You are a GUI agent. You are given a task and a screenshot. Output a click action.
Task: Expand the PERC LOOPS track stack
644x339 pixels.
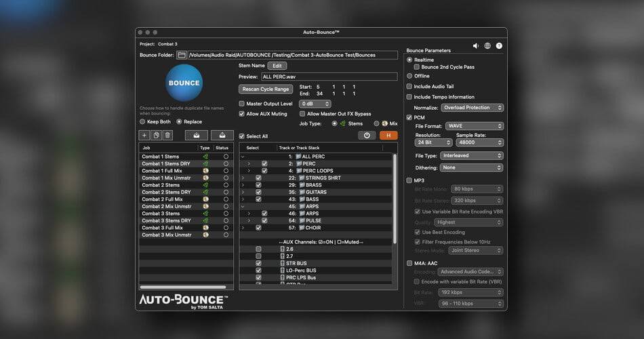tap(249, 171)
